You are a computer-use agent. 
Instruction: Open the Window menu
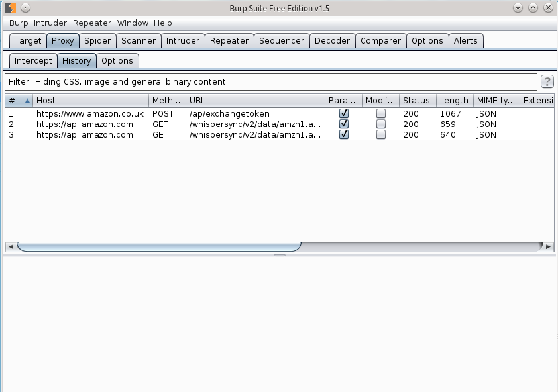133,23
